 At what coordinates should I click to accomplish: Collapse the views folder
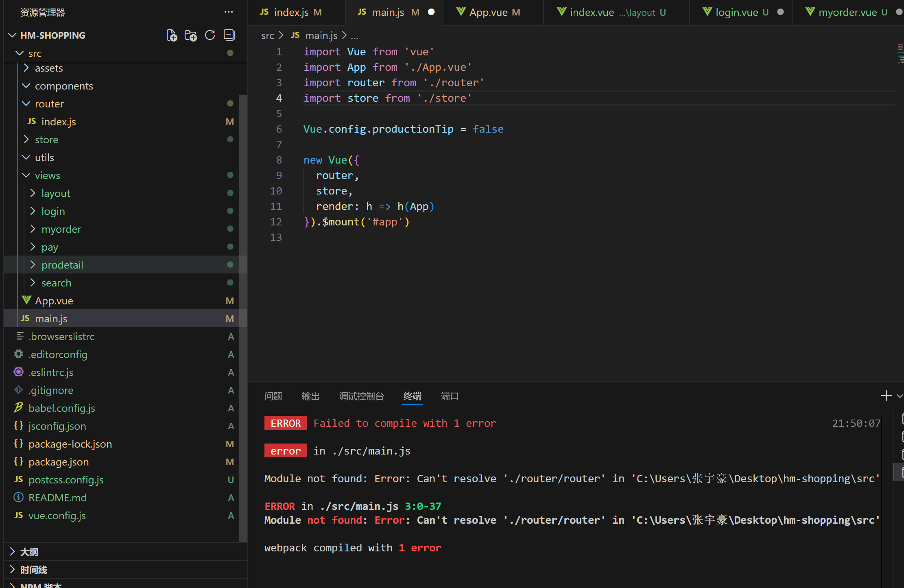[x=47, y=175]
